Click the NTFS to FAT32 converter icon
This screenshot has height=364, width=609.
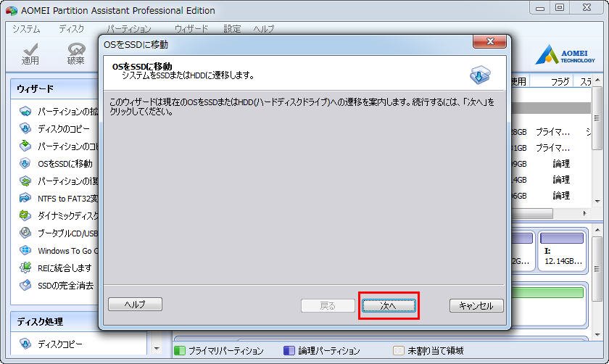coord(25,198)
